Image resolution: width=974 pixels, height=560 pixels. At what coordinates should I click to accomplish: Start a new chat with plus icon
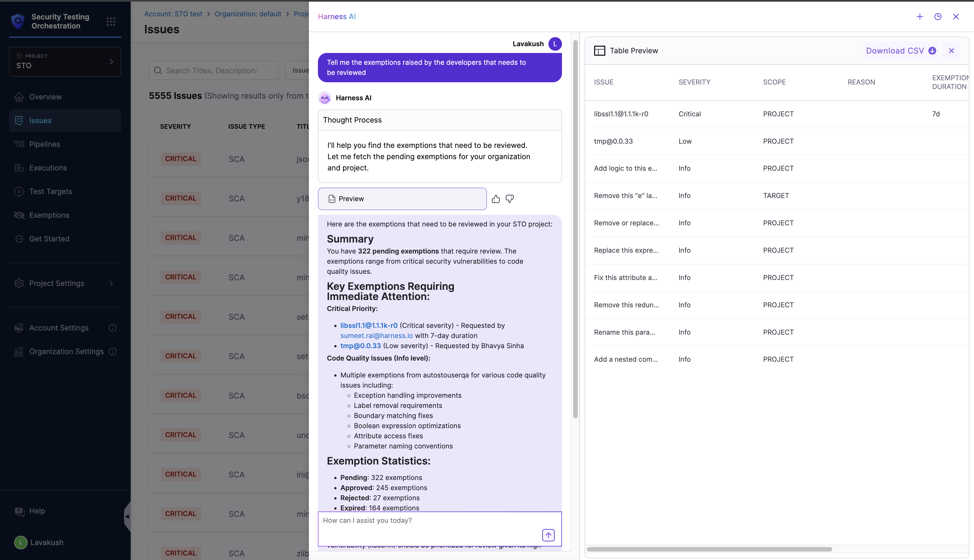coord(919,17)
